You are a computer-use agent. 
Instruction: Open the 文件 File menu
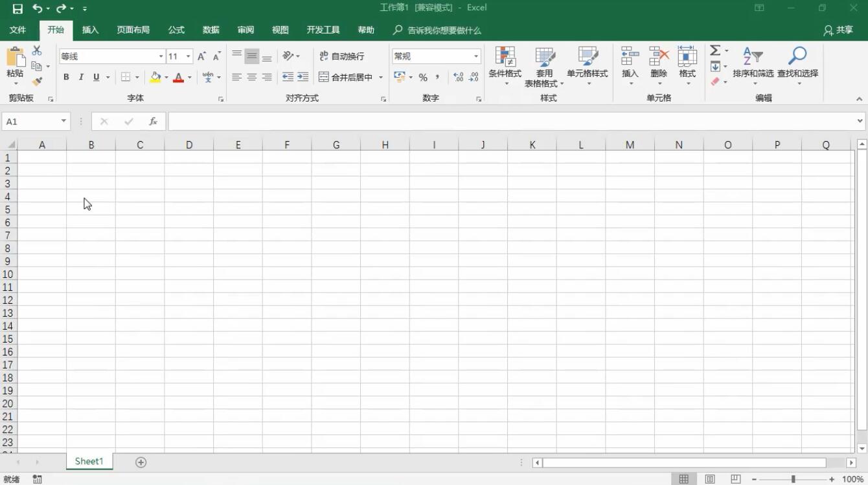[x=18, y=30]
